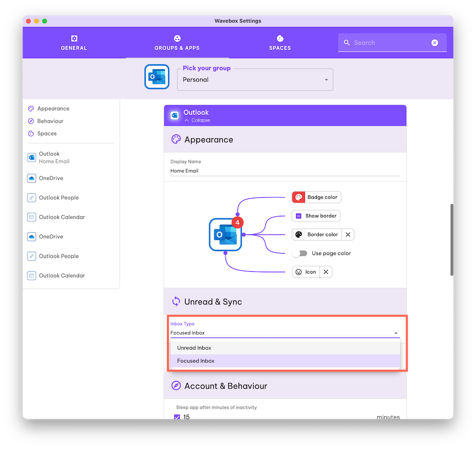Clear the border color with its X

pyautogui.click(x=348, y=235)
